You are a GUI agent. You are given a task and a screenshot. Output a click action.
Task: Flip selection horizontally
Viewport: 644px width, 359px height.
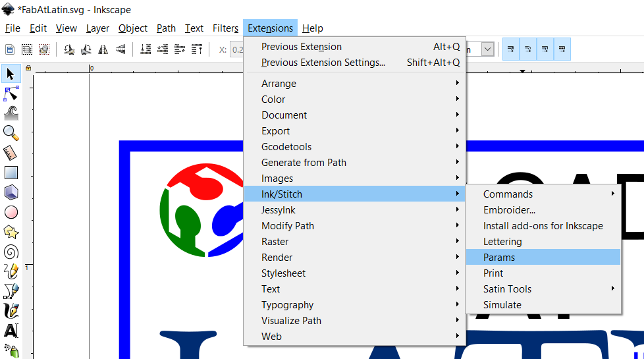point(103,49)
